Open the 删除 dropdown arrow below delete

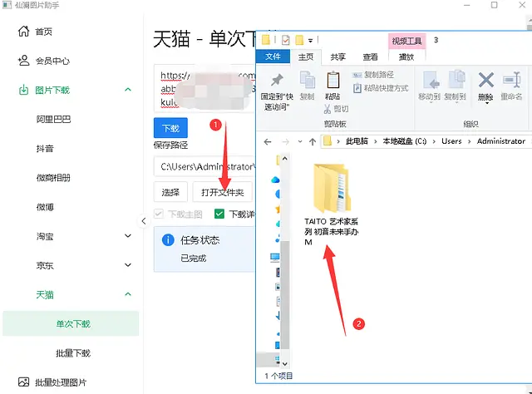coord(486,103)
